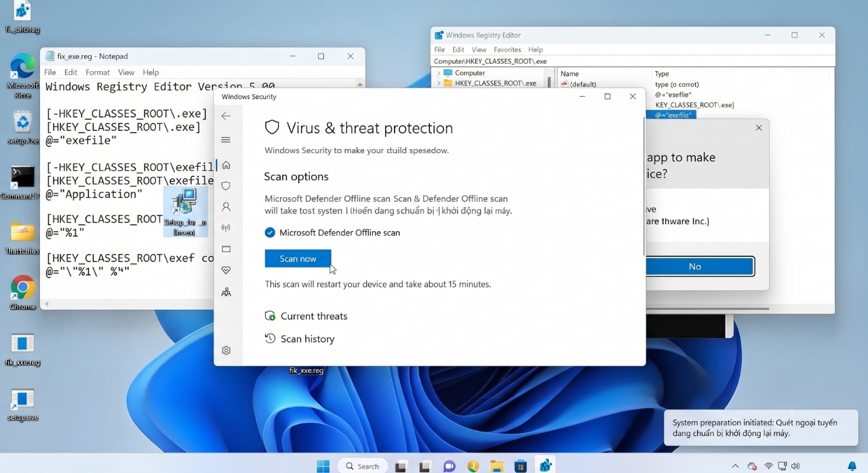Screen dimensions: 868x473
Task: Click the Windows Security vertical scrollbar
Action: coord(643,186)
